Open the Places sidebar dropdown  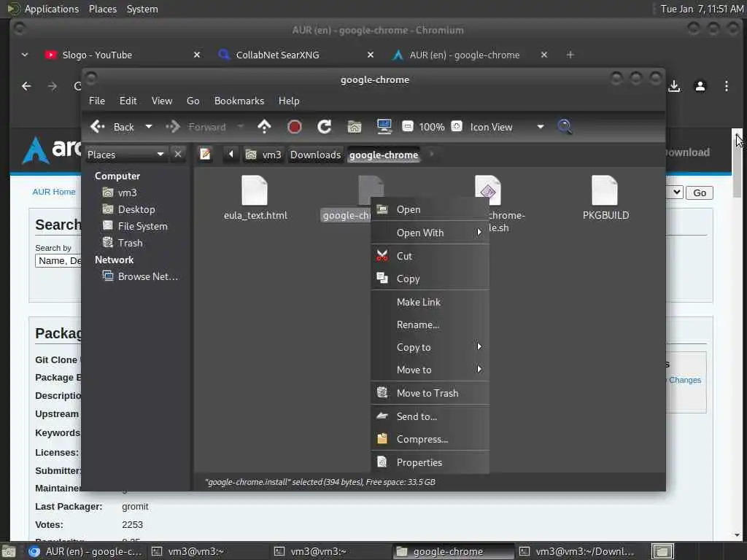pos(125,155)
